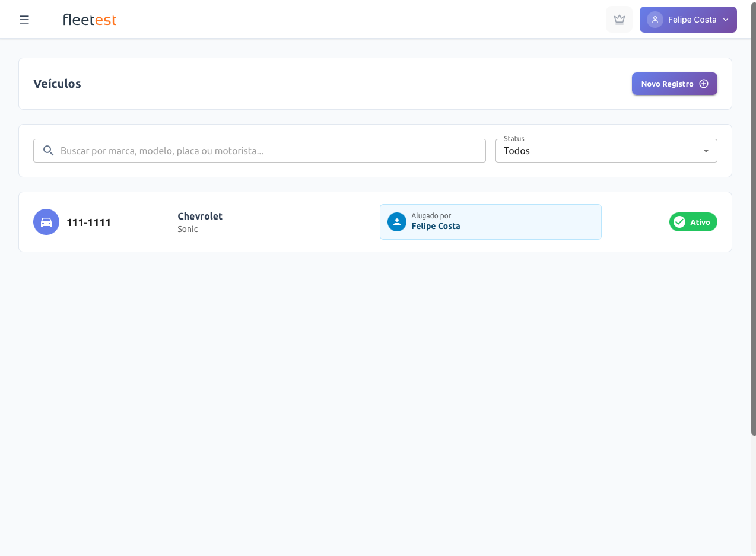The width and height of the screenshot is (756, 556).
Task: Open the hamburger navigation menu
Action: pyautogui.click(x=24, y=20)
